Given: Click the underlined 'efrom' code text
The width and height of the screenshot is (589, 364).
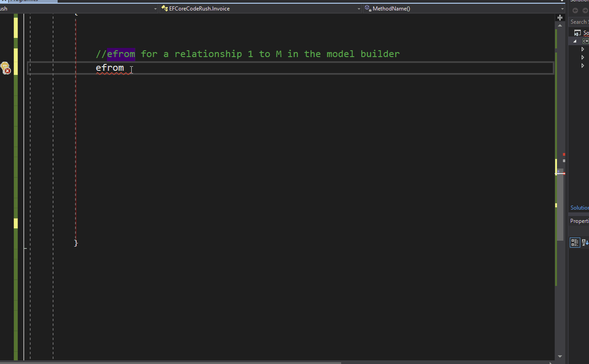Looking at the screenshot, I should pos(110,68).
